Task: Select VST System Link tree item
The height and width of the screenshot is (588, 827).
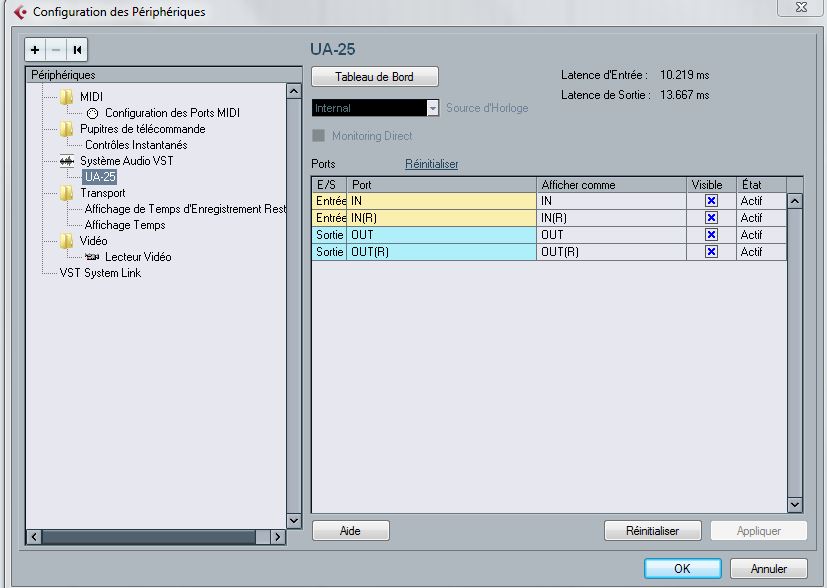Action: pos(100,273)
